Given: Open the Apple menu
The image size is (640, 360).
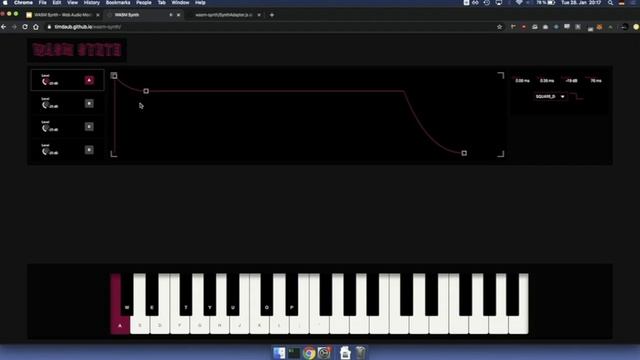Looking at the screenshot, I should click(x=5, y=2).
